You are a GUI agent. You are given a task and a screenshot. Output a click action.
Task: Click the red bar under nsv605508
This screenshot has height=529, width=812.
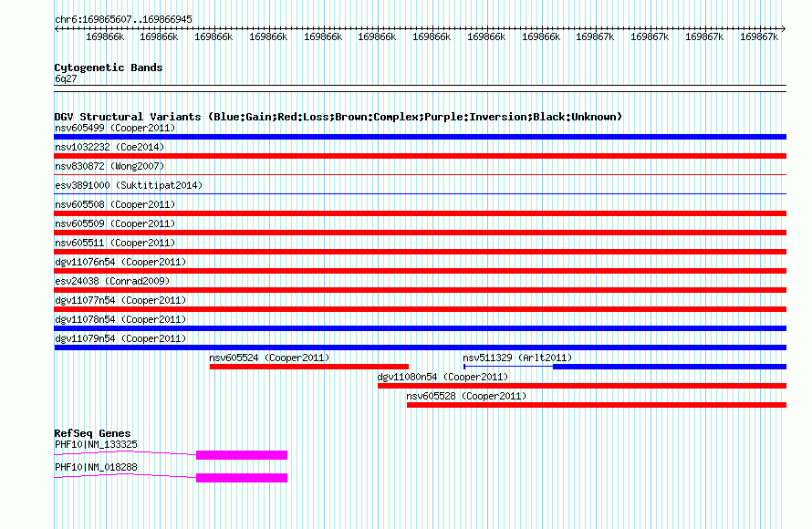click(x=420, y=213)
